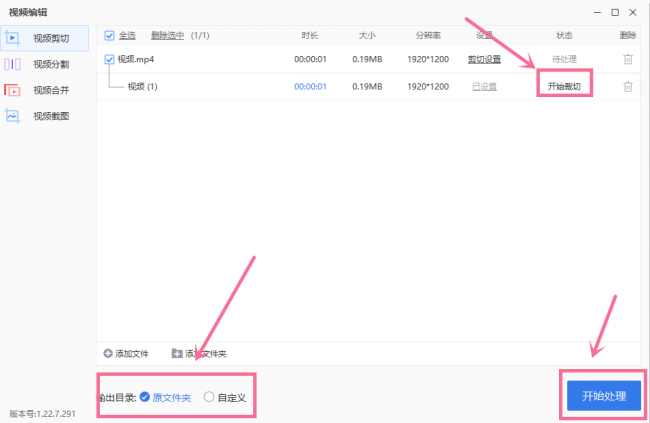Delete 视频.mp4 with its trash icon
The width and height of the screenshot is (650, 423).
pos(628,59)
